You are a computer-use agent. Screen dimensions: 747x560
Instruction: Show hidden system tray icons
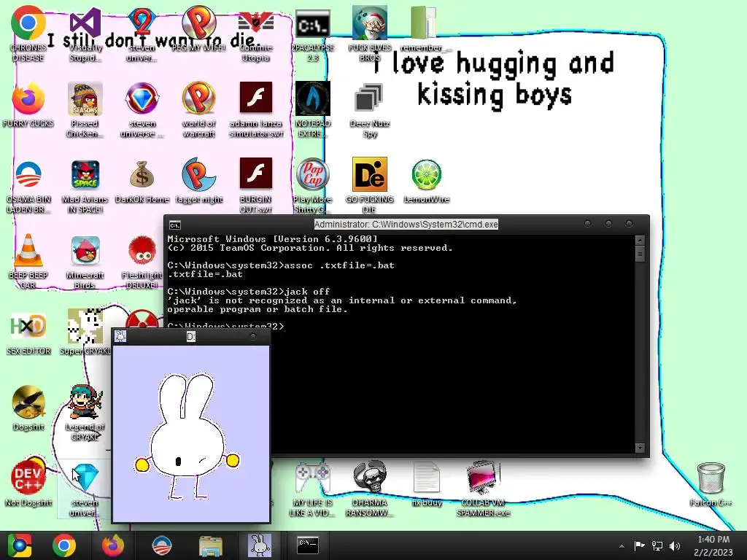tap(622, 546)
